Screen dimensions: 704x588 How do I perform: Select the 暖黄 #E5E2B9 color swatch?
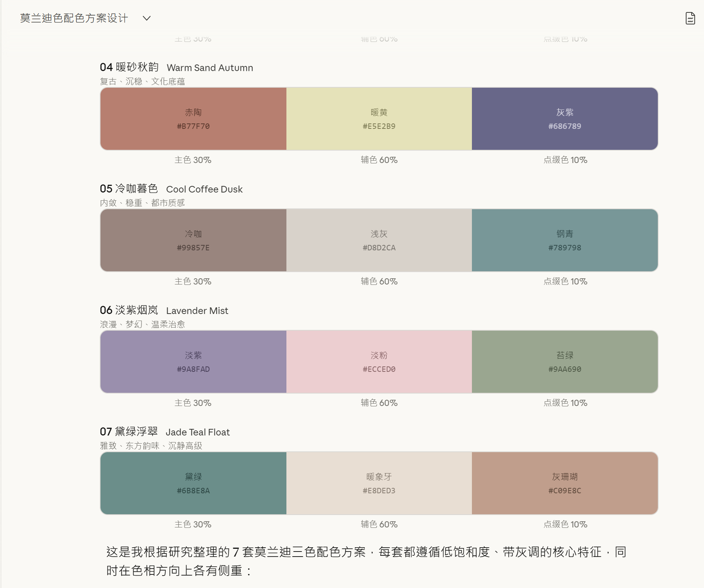pos(379,119)
